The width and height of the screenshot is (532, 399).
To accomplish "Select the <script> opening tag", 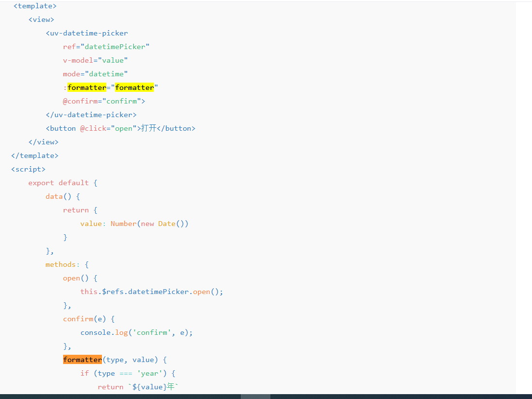I will 28,169.
